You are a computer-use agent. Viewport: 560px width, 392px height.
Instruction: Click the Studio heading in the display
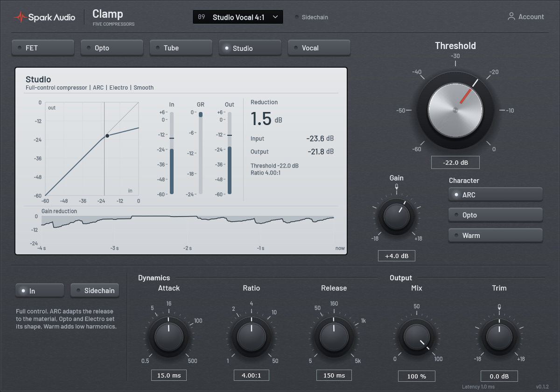(x=38, y=79)
